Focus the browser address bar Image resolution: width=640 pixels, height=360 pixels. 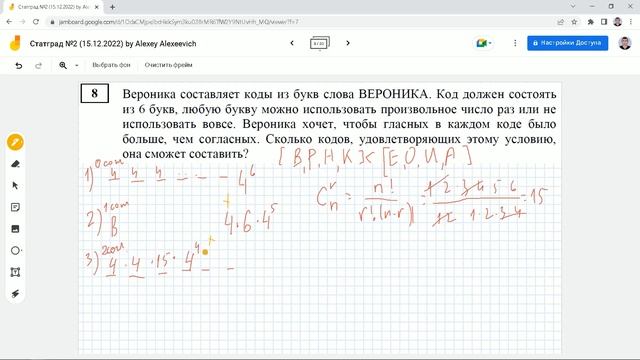point(302,22)
